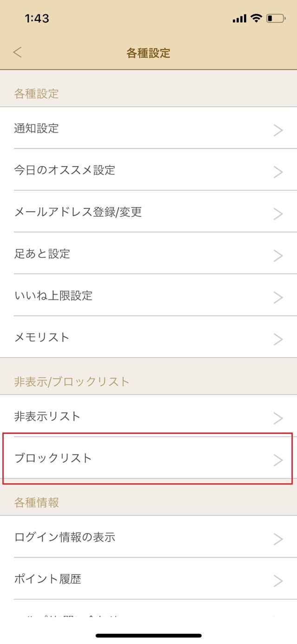Tap the いいね上限設定 row chevron
The height and width of the screenshot is (644, 297).
(278, 297)
